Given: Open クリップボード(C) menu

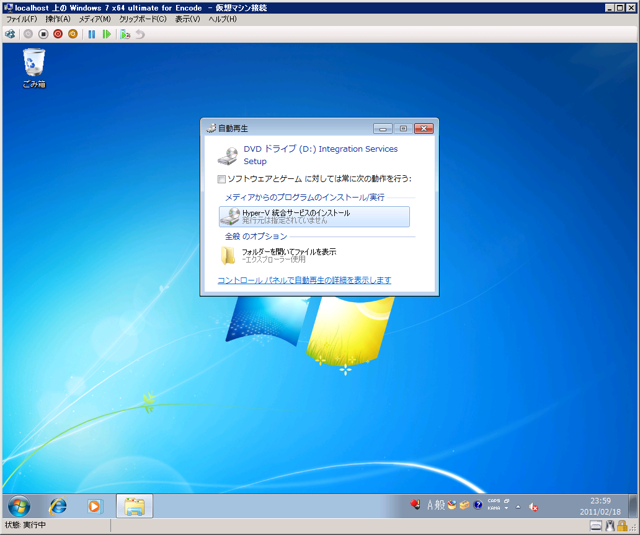Looking at the screenshot, I should tap(143, 19).
